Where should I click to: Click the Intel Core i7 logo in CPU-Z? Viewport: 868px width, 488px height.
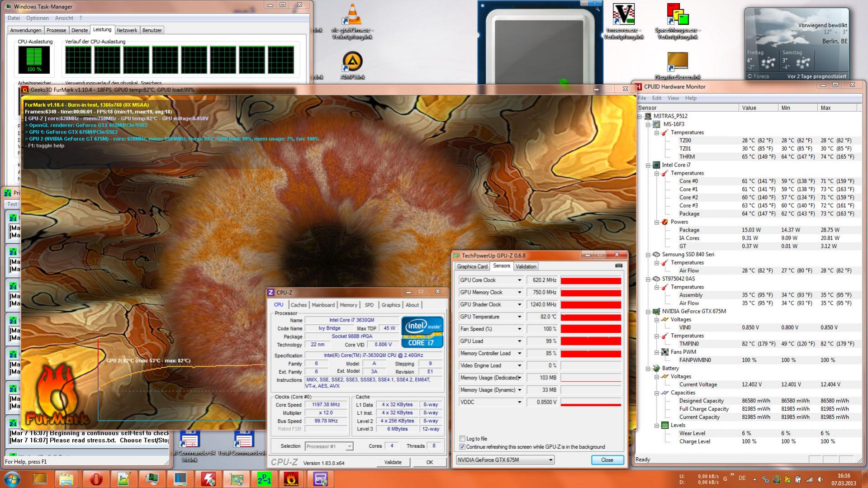click(422, 332)
